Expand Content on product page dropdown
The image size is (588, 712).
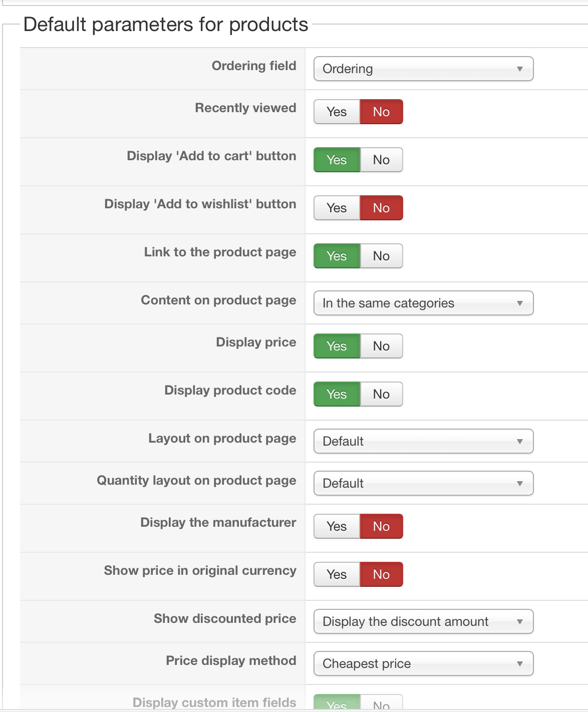(x=423, y=303)
